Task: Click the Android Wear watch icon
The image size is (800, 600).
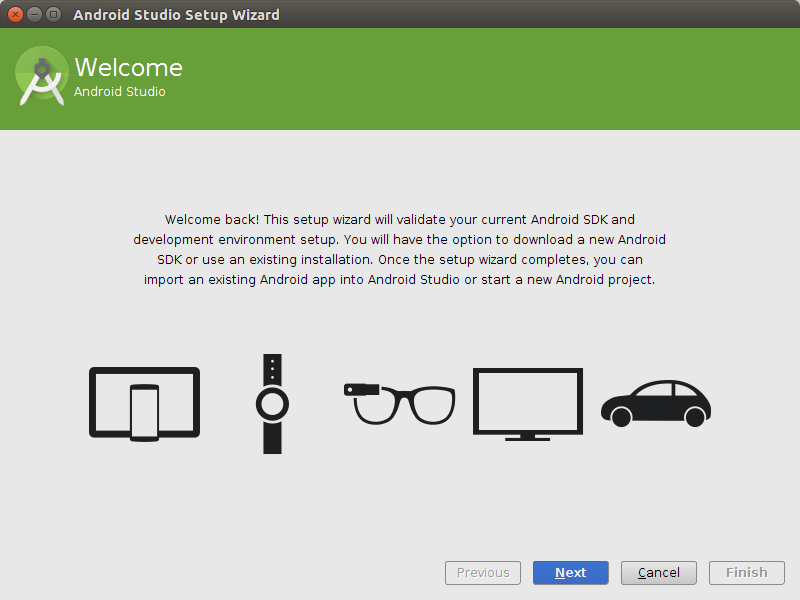Action: (272, 404)
